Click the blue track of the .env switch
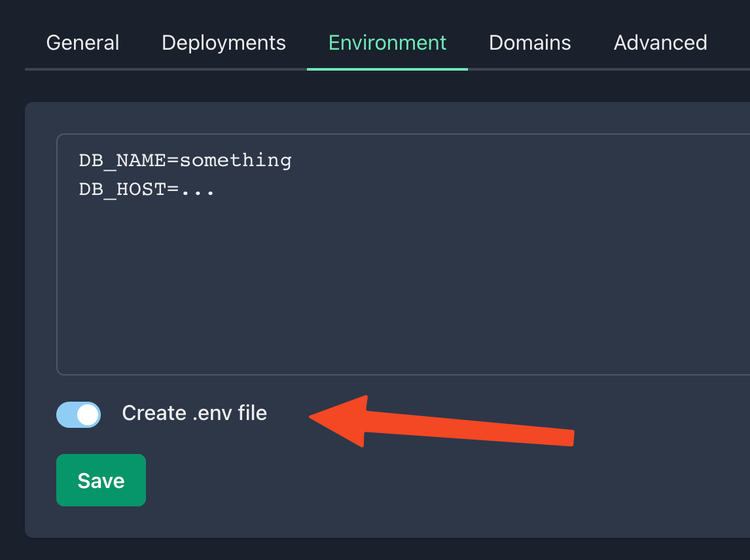 click(66, 414)
